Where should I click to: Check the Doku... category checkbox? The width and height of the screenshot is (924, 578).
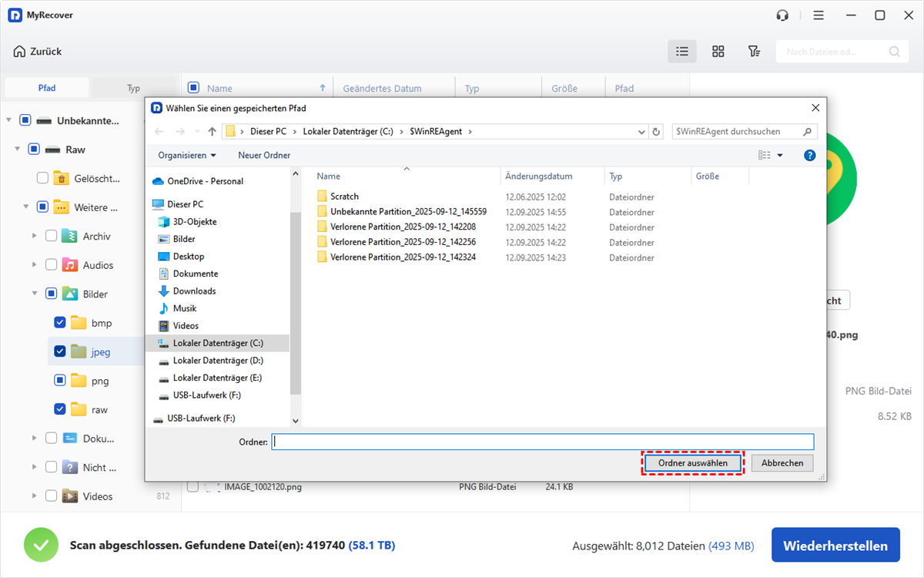point(51,438)
